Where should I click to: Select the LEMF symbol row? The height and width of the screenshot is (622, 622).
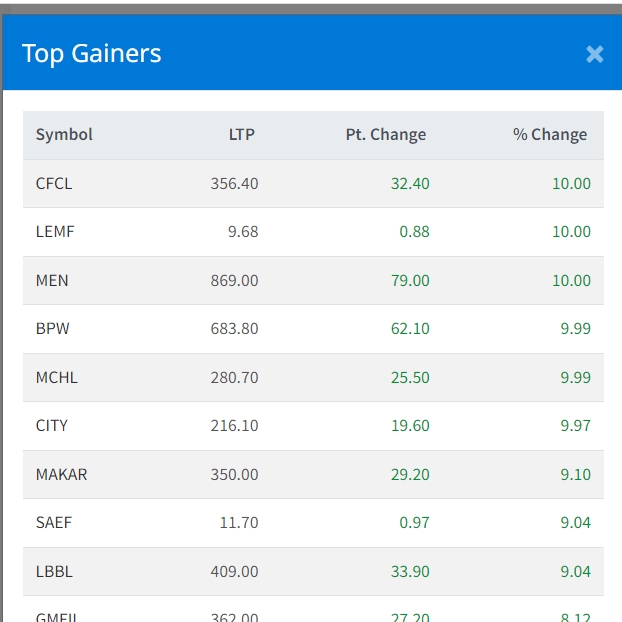click(x=55, y=231)
